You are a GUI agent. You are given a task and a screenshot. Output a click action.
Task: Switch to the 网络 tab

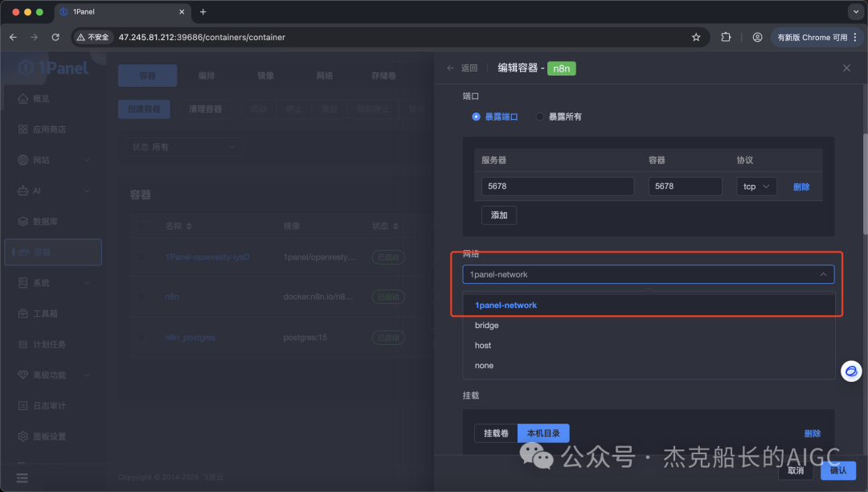click(x=325, y=76)
